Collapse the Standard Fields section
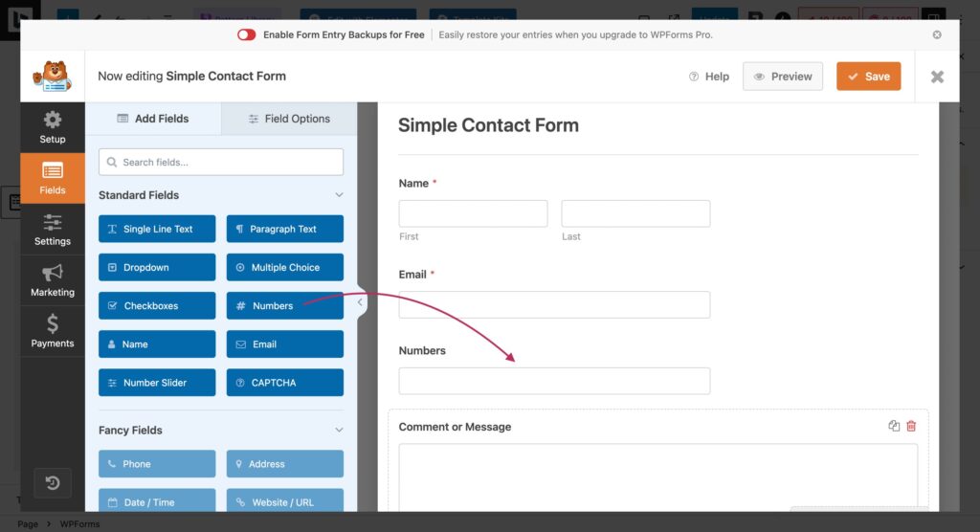This screenshot has width=980, height=532. [x=339, y=195]
